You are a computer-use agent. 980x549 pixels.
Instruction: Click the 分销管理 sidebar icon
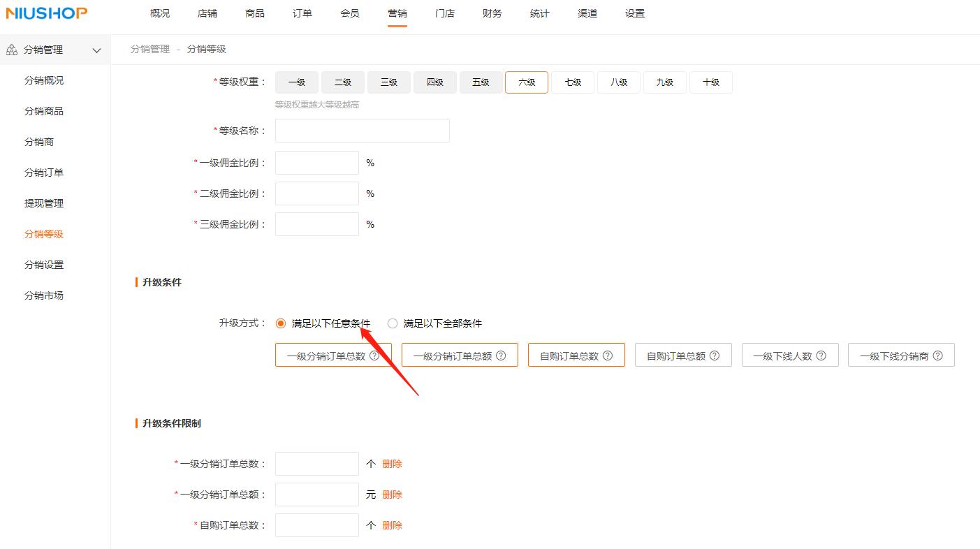[10, 50]
